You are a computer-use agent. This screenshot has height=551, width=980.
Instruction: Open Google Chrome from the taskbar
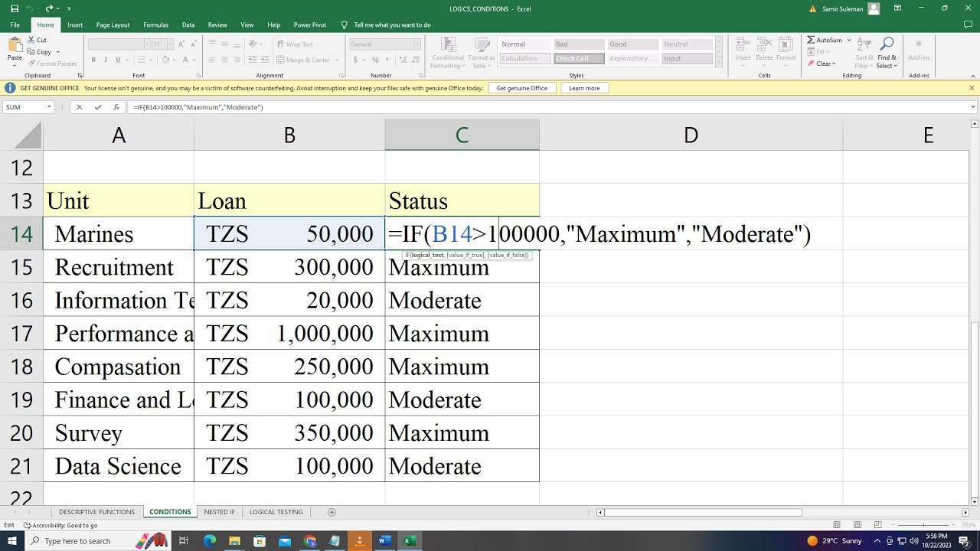(309, 541)
